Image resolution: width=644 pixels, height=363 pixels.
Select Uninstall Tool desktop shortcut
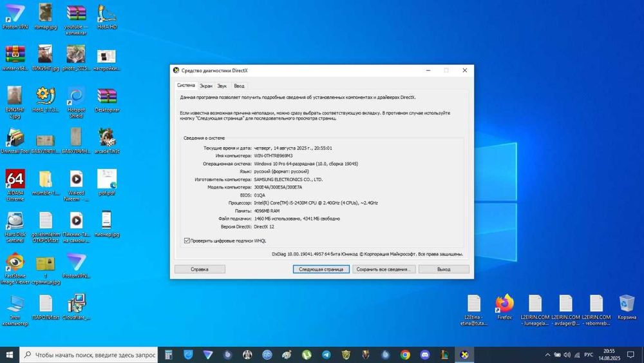(15, 141)
